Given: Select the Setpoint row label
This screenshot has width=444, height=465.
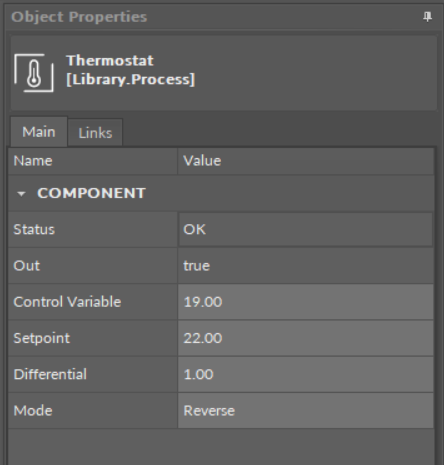Looking at the screenshot, I should 93,338.
